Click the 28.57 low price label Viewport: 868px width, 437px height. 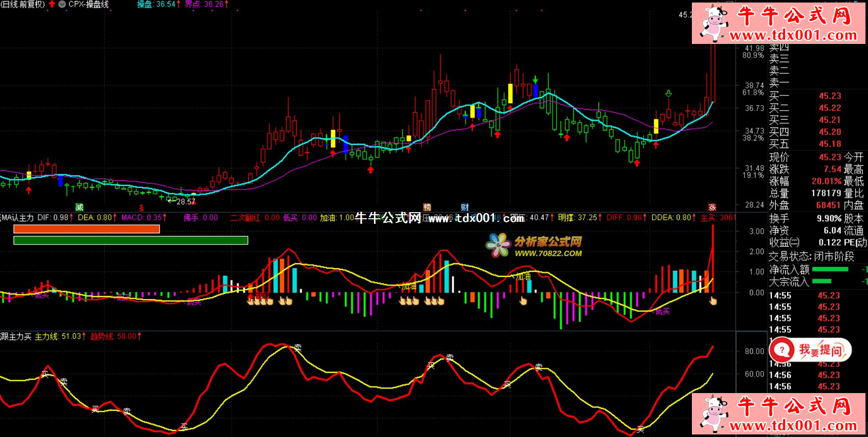pyautogui.click(x=186, y=202)
